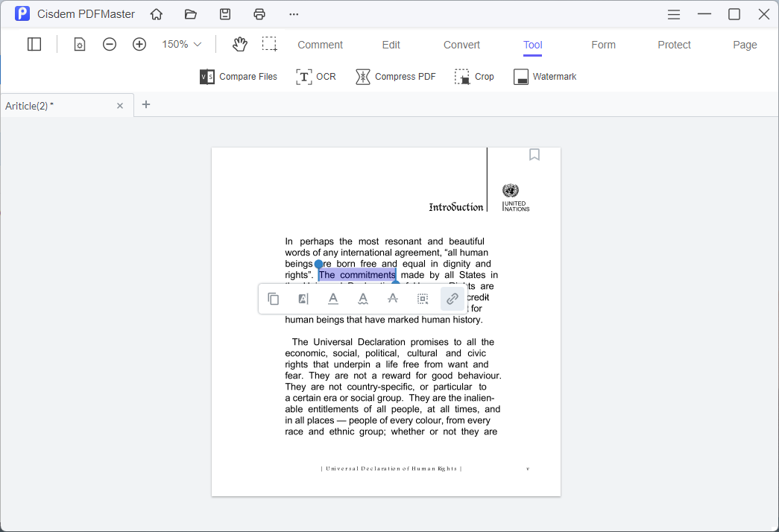
Task: Select the marquee selection tool
Action: [x=270, y=44]
